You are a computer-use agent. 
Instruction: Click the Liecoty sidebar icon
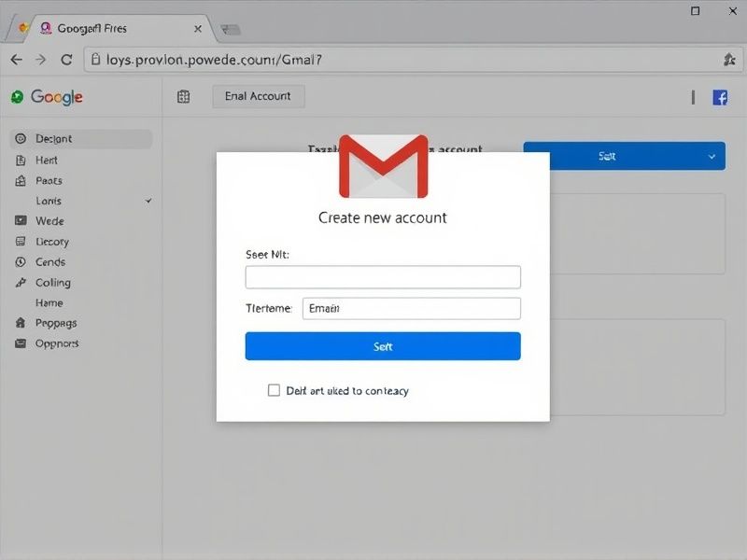point(21,241)
